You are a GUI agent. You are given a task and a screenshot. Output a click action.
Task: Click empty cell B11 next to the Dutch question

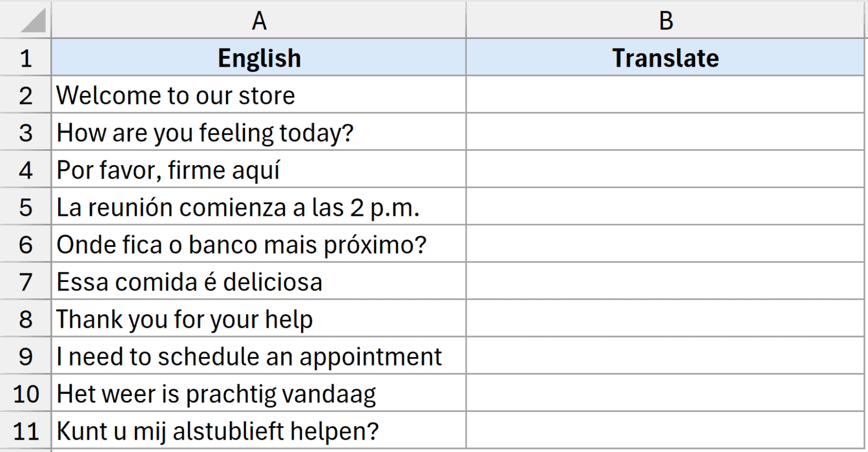click(666, 431)
